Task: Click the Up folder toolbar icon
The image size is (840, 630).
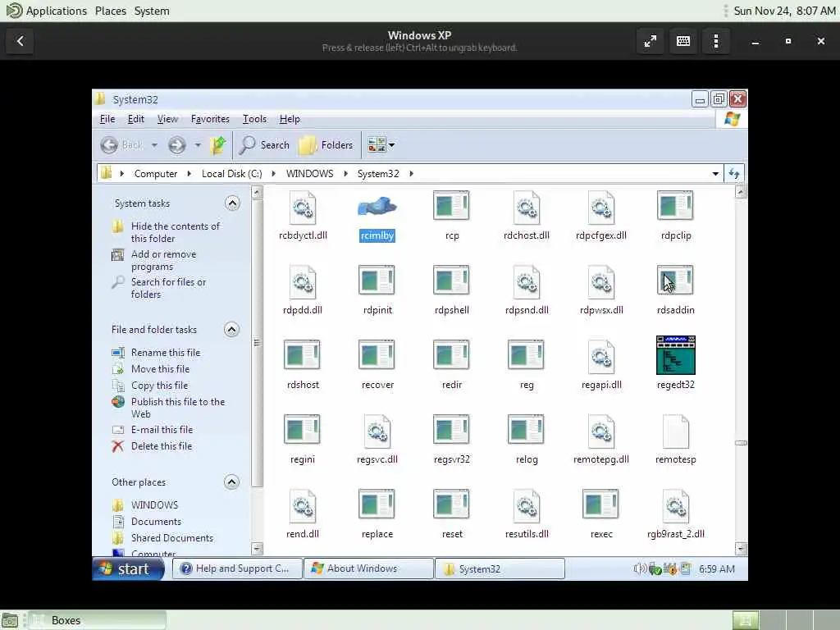Action: click(x=218, y=144)
